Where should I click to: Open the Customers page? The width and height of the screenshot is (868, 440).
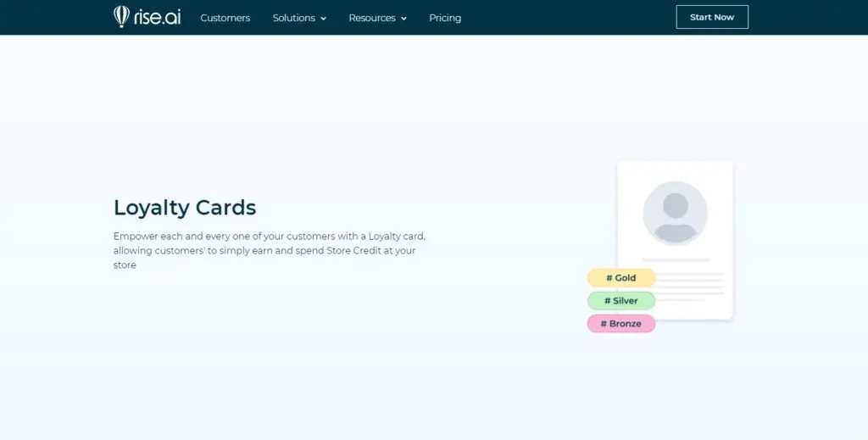pyautogui.click(x=225, y=18)
